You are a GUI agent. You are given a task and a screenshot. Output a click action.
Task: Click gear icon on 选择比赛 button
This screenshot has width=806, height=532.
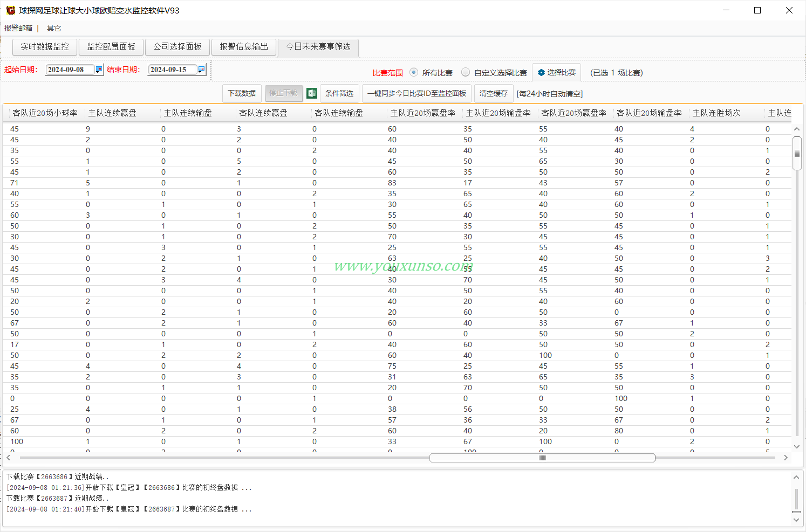541,73
